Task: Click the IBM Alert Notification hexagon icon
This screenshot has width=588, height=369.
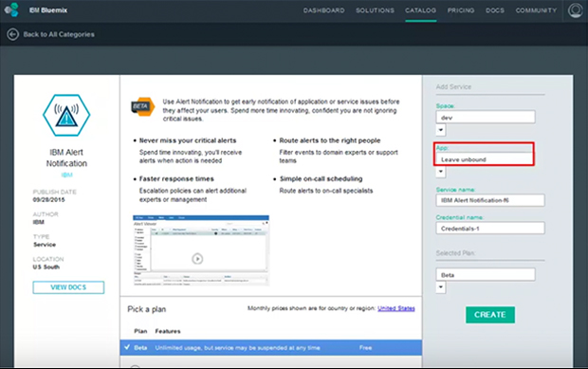Action: (x=66, y=115)
